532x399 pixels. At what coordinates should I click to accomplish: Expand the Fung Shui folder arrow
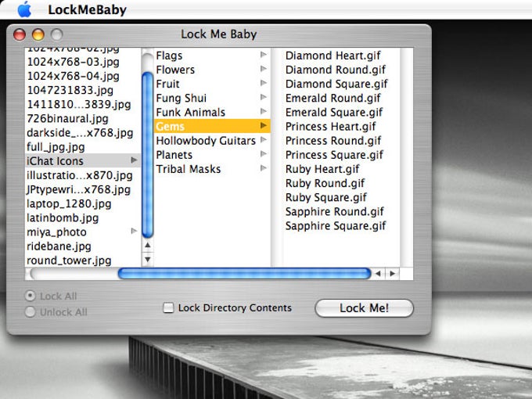pos(264,97)
